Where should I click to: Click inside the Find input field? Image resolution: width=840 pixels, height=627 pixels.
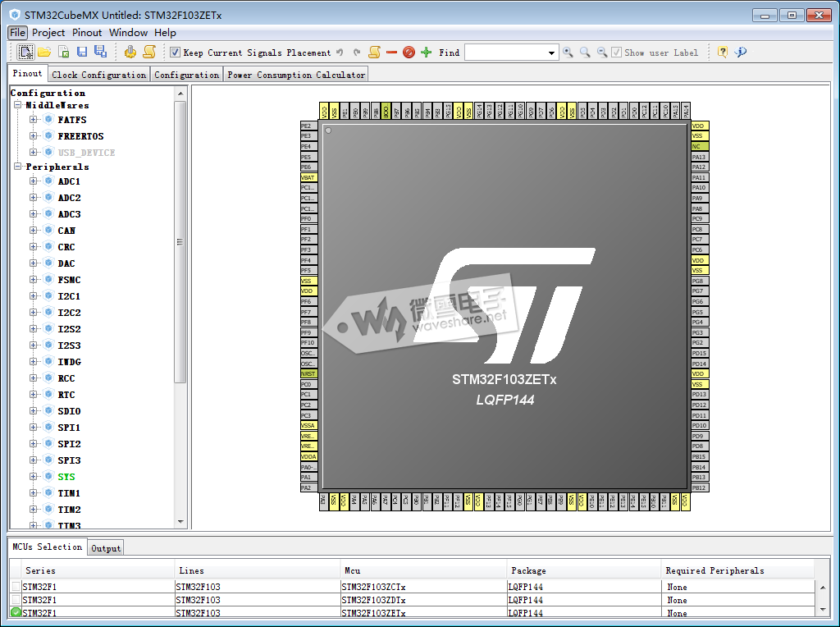click(x=505, y=53)
